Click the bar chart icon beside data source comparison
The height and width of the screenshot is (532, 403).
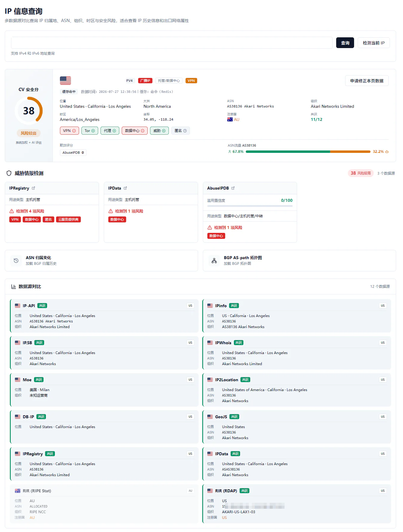[13, 287]
